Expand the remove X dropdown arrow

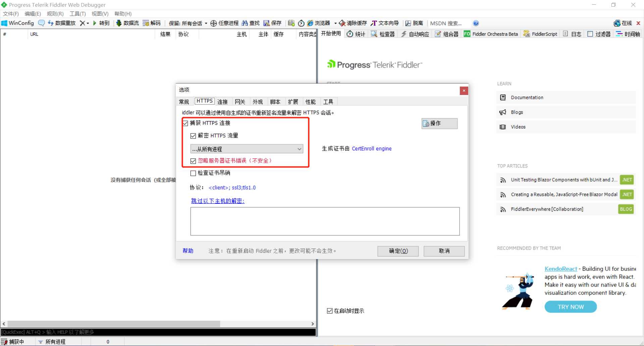88,23
